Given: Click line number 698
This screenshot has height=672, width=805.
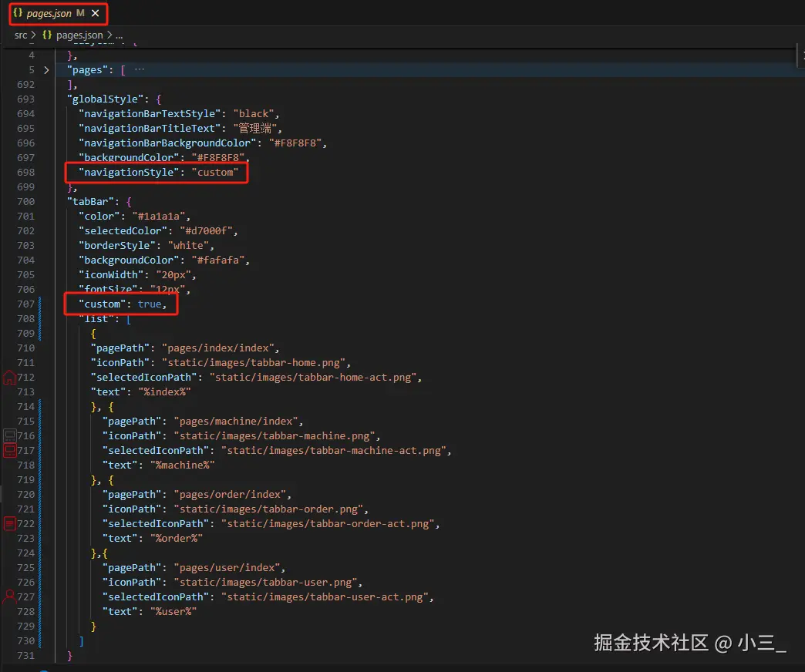Looking at the screenshot, I should [x=25, y=173].
